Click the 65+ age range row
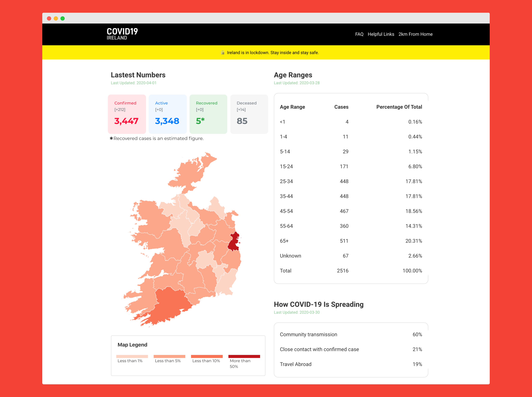532x397 pixels. coord(351,241)
